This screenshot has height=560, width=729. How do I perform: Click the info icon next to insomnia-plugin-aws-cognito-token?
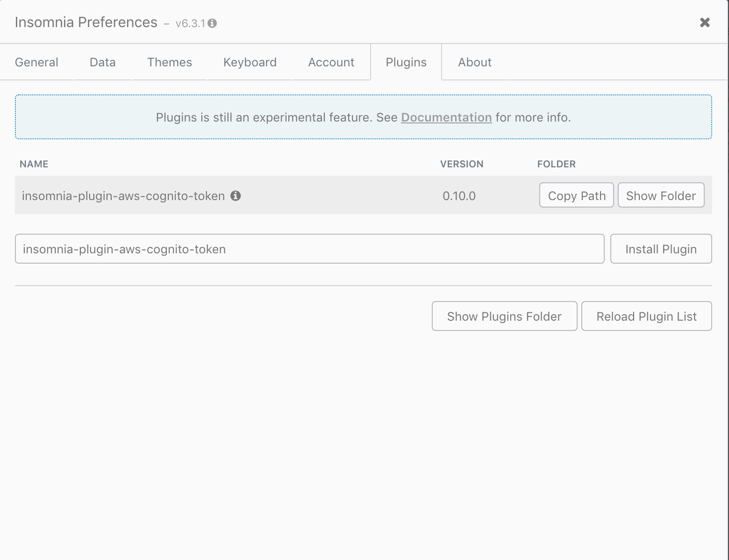click(236, 196)
